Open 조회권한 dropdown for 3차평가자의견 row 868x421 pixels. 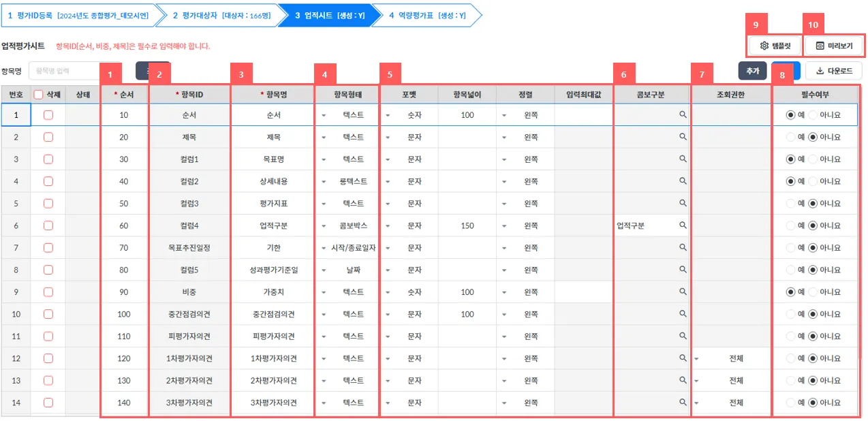coord(697,403)
